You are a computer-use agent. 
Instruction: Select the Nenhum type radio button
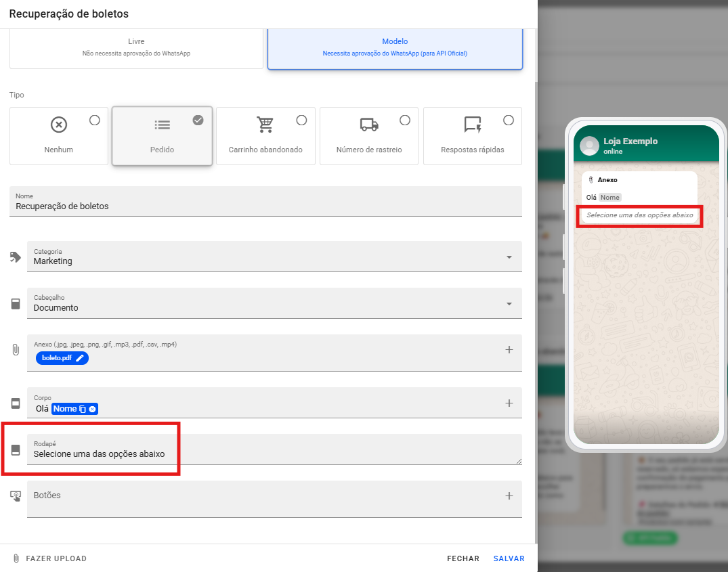(x=95, y=120)
